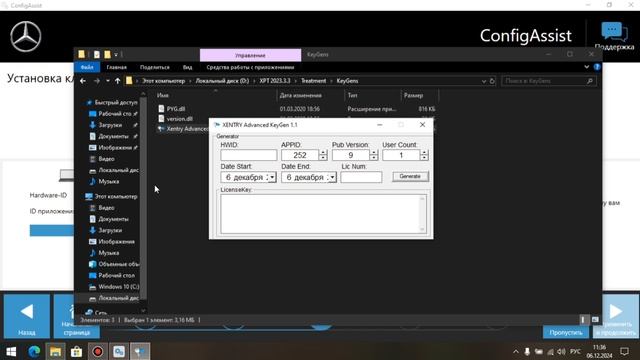Sort files by Имя column header

click(163, 95)
